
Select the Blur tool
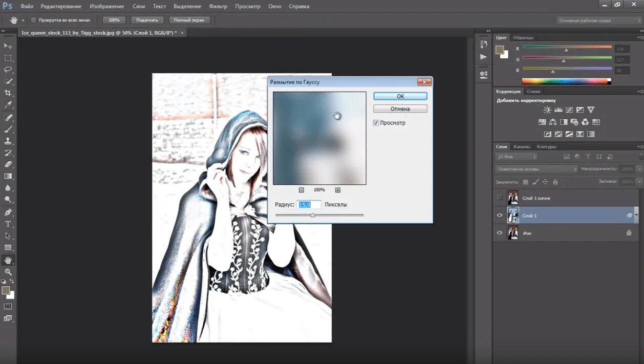[8, 188]
